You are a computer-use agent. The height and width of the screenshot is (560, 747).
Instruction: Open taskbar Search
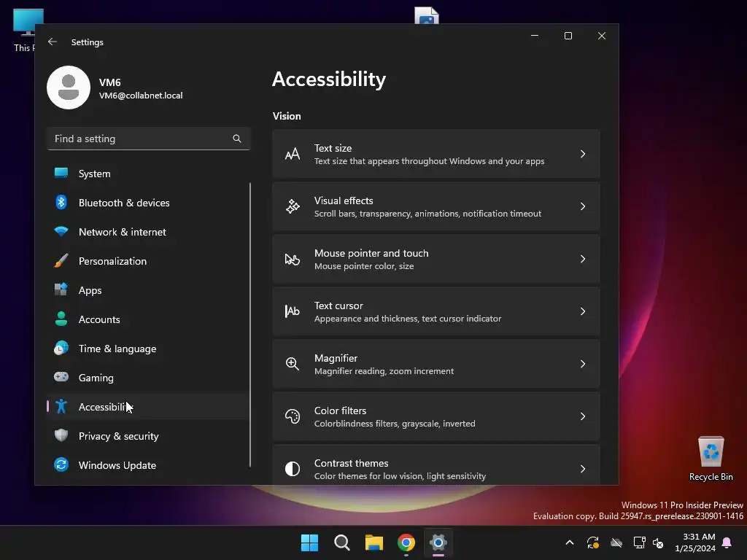pos(342,542)
